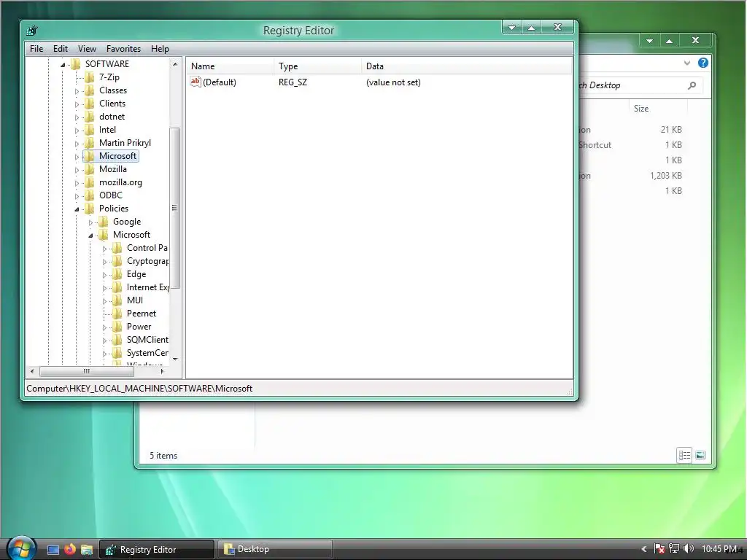
Task: Click the Show Desktop quick launch icon
Action: click(53, 550)
